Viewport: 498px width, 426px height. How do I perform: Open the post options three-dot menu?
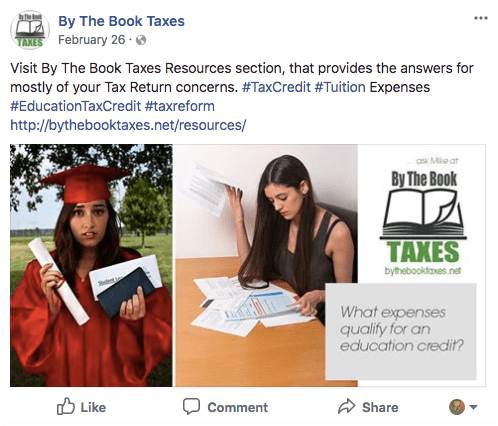481,18
